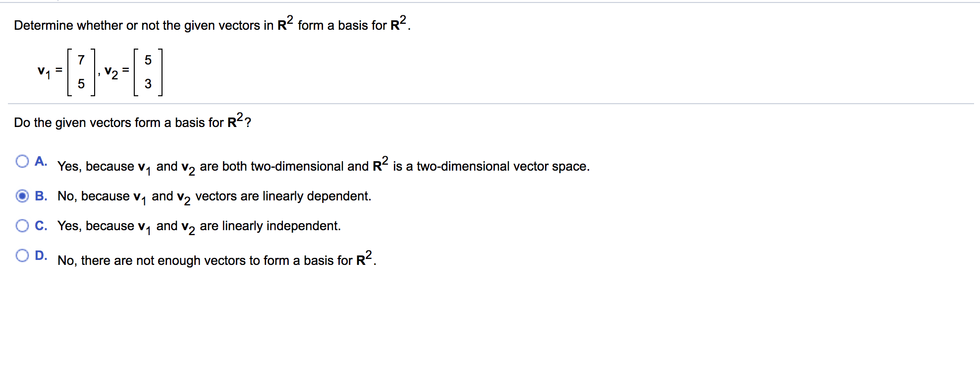This screenshot has width=980, height=378.
Task: Click the bold letter B option label
Action: 41,196
